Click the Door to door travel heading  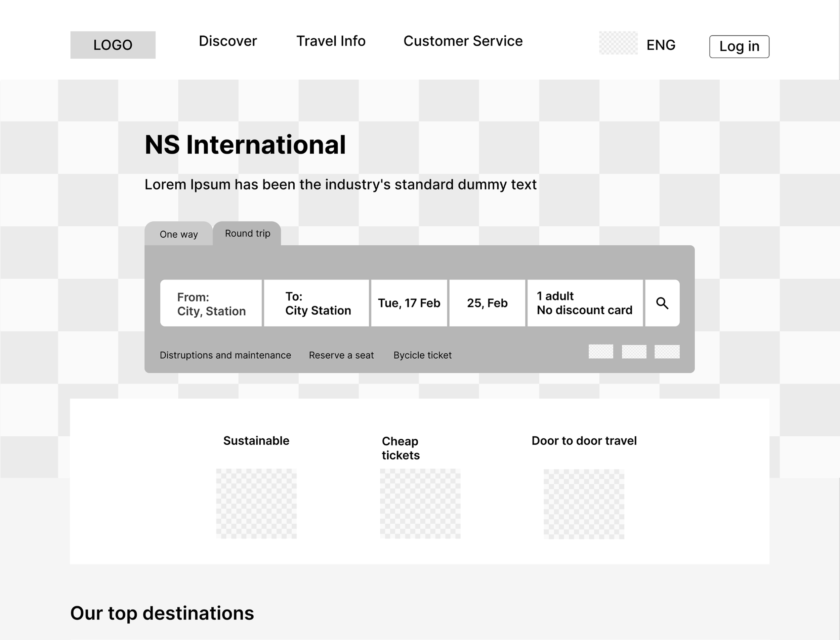point(584,441)
